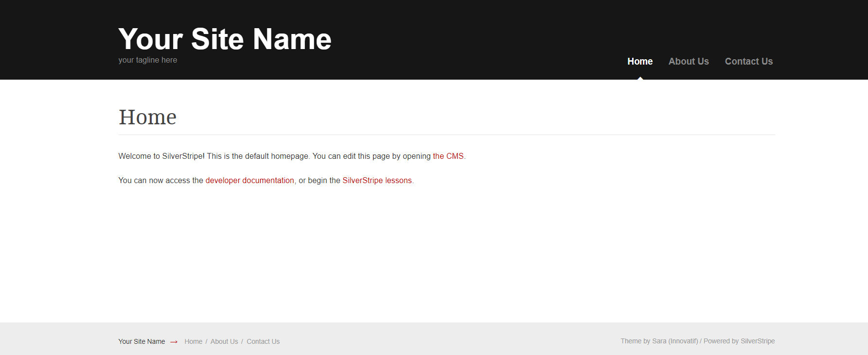Open the Home tab in top navigation
The width and height of the screenshot is (868, 355).
pos(640,62)
